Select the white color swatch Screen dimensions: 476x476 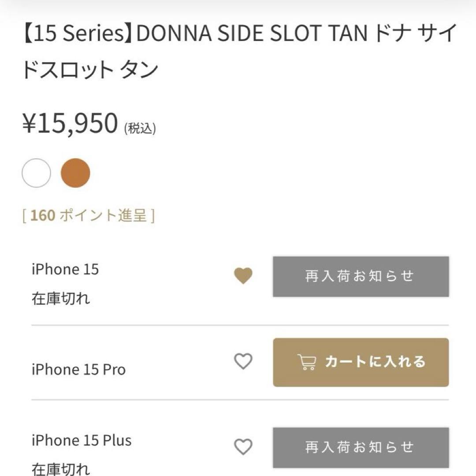coord(36,173)
